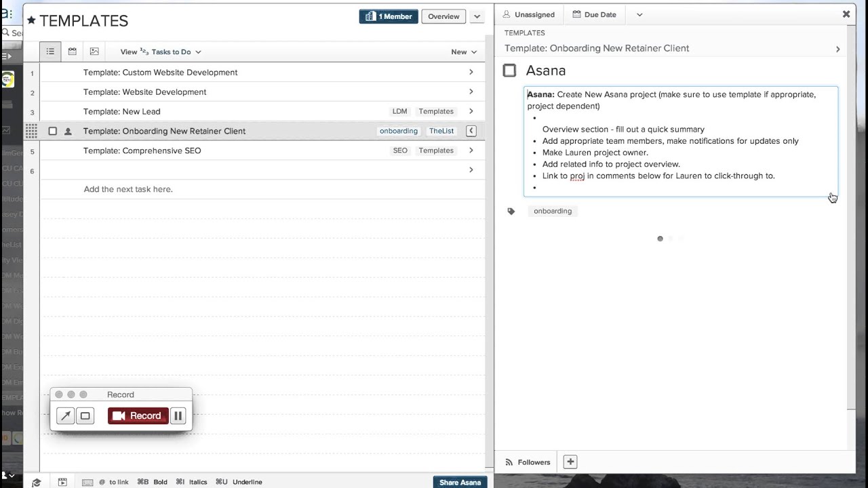Check the Onboarding New Retainer Client checkbox
This screenshot has width=868, height=488.
(x=52, y=131)
